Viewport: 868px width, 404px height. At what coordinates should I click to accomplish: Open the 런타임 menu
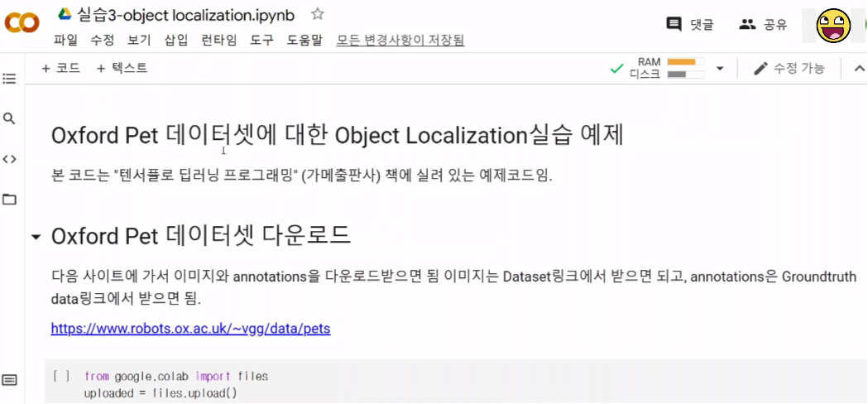218,40
